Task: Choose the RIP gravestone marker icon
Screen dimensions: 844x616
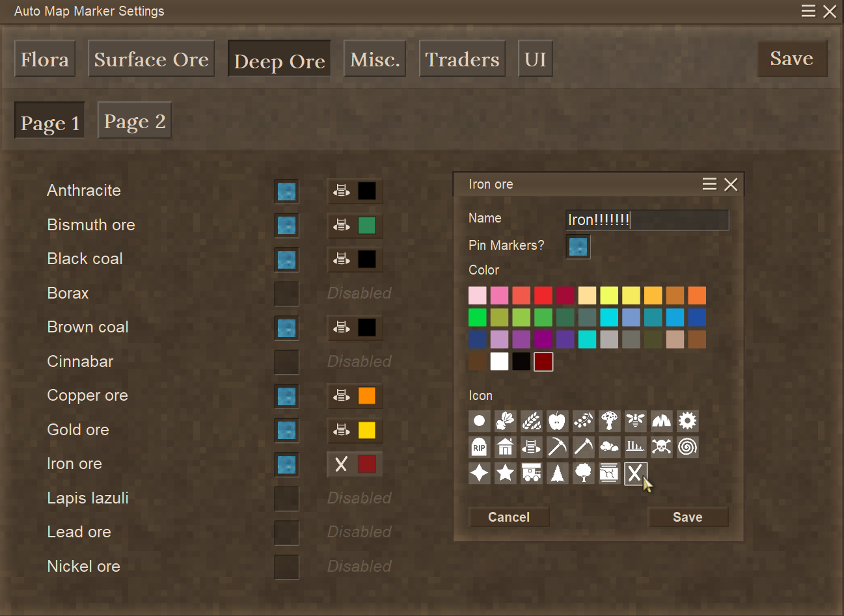Action: tap(480, 447)
